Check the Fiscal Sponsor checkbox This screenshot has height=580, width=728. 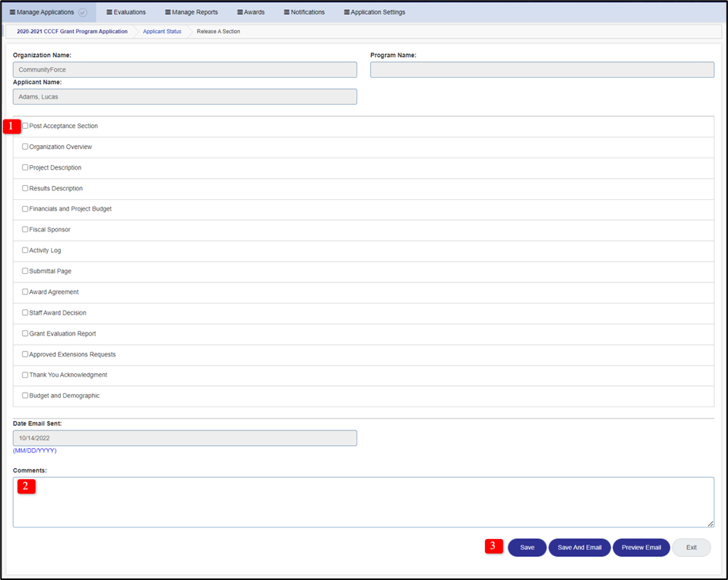pos(24,229)
